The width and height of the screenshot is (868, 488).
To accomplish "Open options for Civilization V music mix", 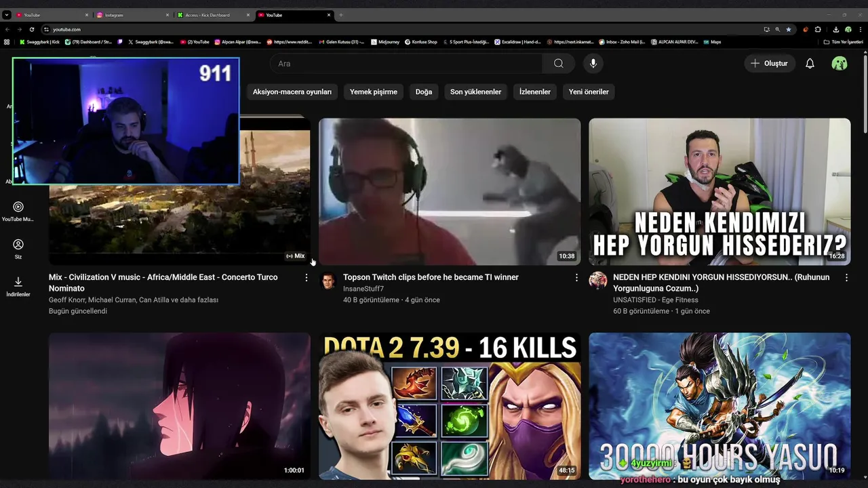I will tap(307, 278).
